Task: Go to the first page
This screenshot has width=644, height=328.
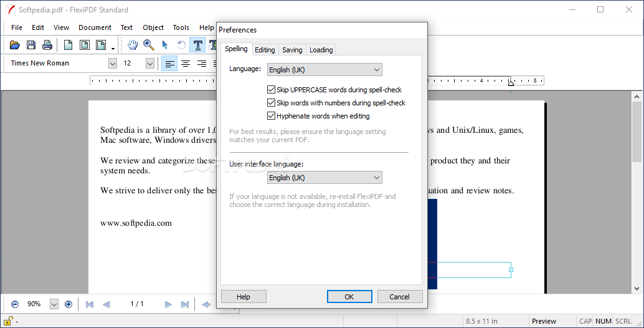Action: (89, 304)
